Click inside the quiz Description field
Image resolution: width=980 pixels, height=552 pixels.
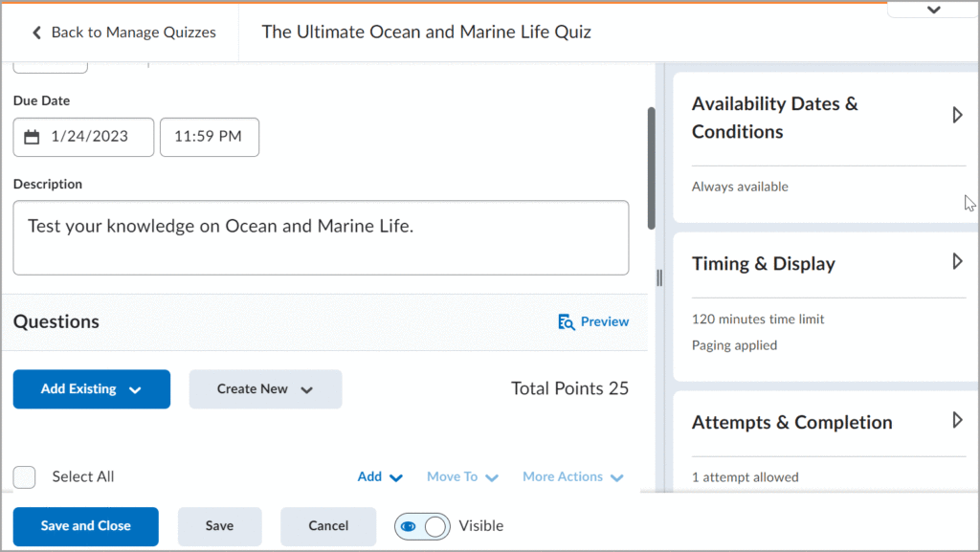pos(321,237)
